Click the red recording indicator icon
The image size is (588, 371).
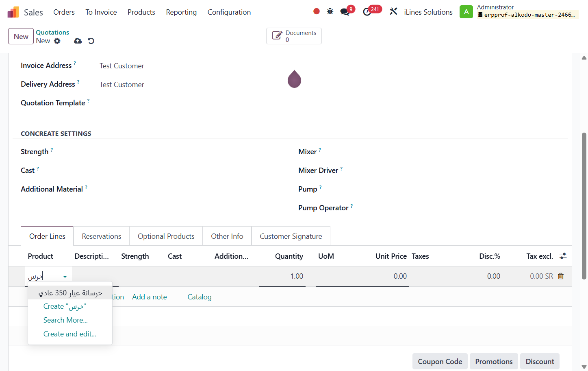click(x=317, y=11)
